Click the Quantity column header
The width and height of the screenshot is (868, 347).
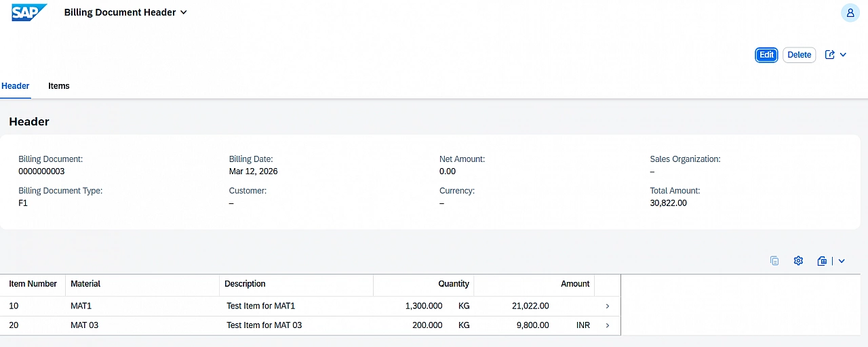[x=423, y=284]
